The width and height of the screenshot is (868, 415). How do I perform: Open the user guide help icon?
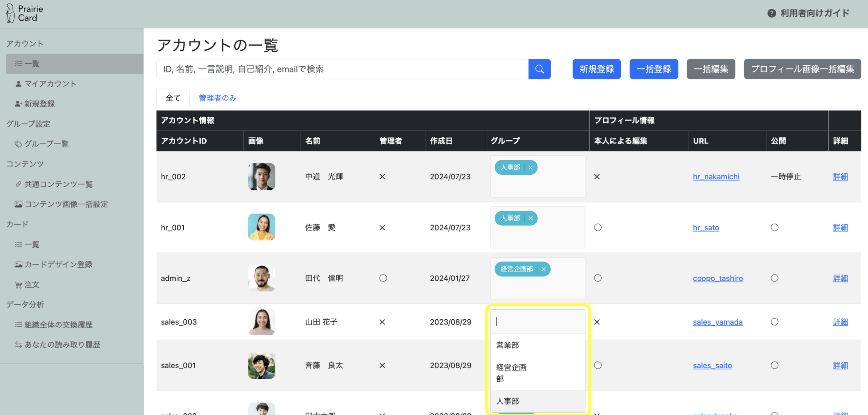click(x=771, y=13)
